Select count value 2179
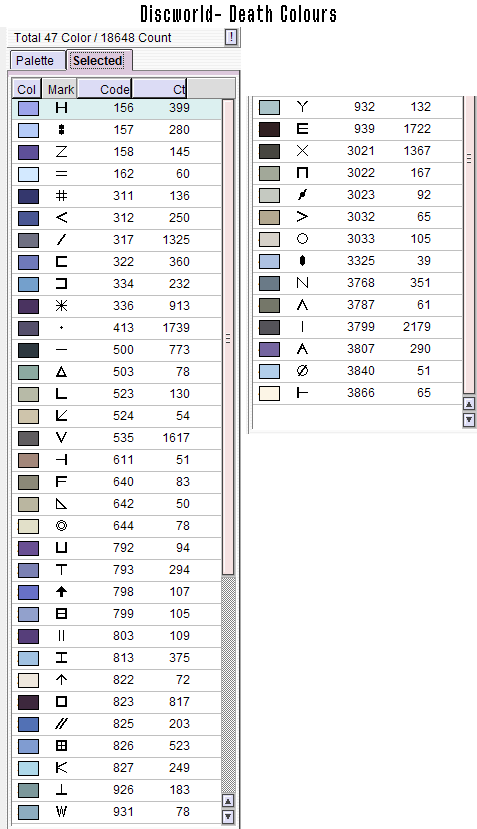This screenshot has width=477, height=829. coord(417,327)
